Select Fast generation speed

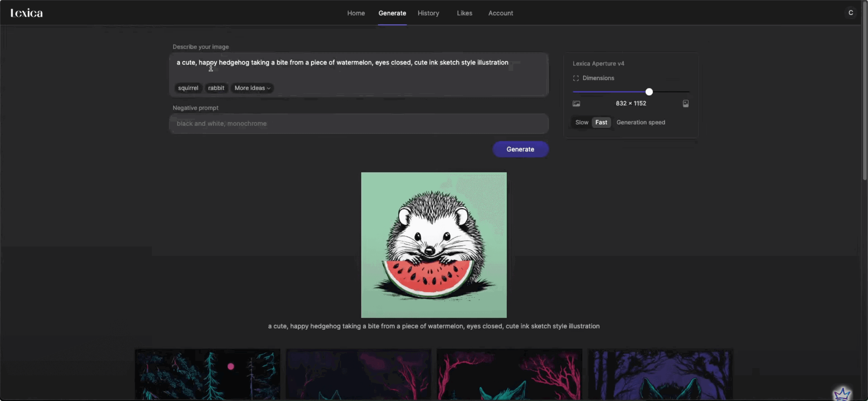(601, 122)
